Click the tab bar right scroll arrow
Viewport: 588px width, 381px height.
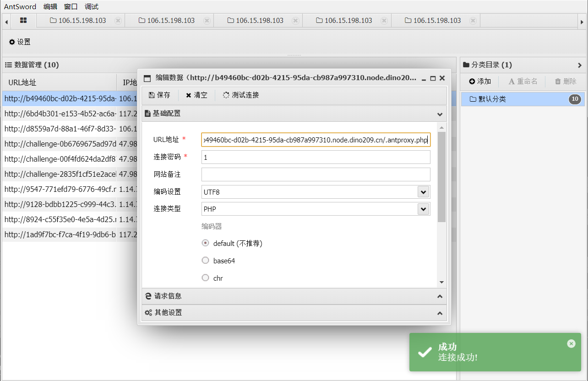(582, 21)
